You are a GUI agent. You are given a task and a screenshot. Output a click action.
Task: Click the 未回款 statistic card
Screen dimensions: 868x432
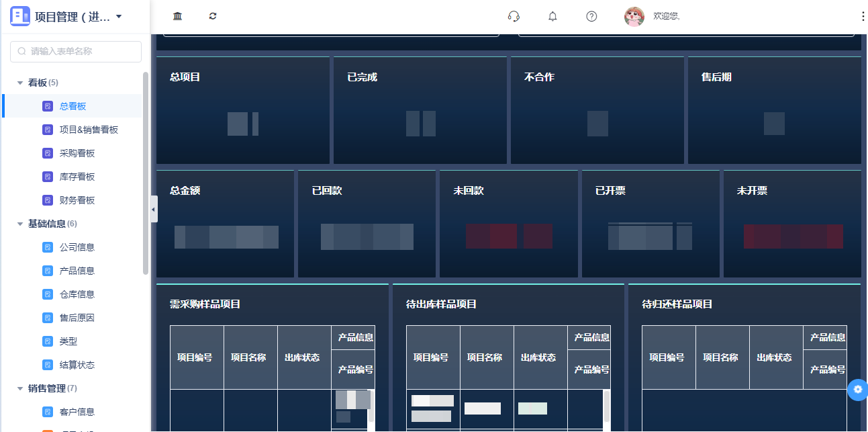coord(509,224)
